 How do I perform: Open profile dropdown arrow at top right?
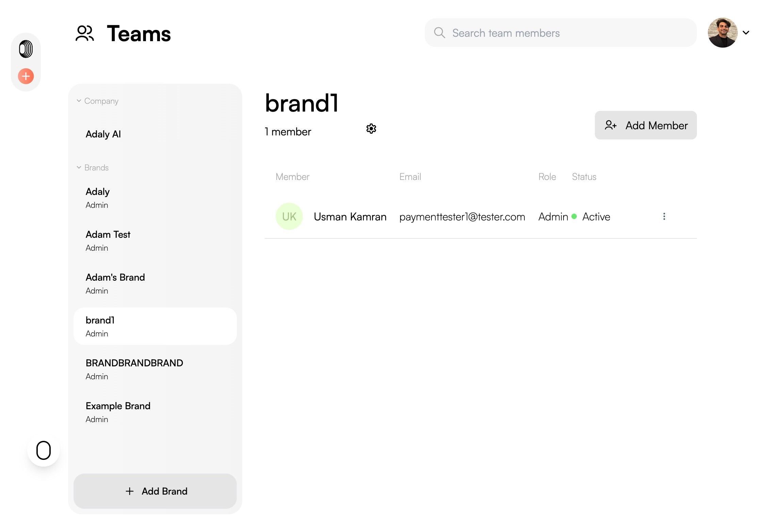[x=746, y=33]
